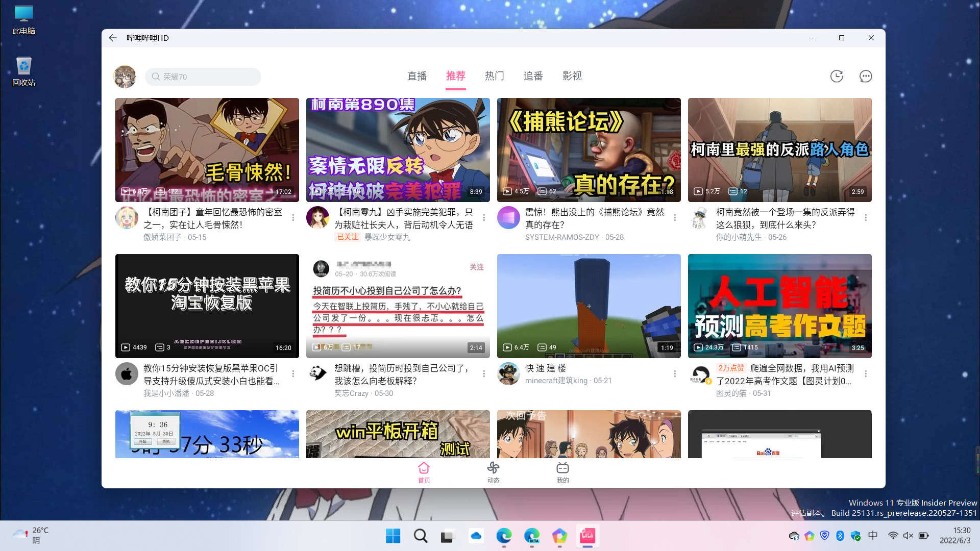
Task: Open the 影视 tab
Action: (x=572, y=76)
